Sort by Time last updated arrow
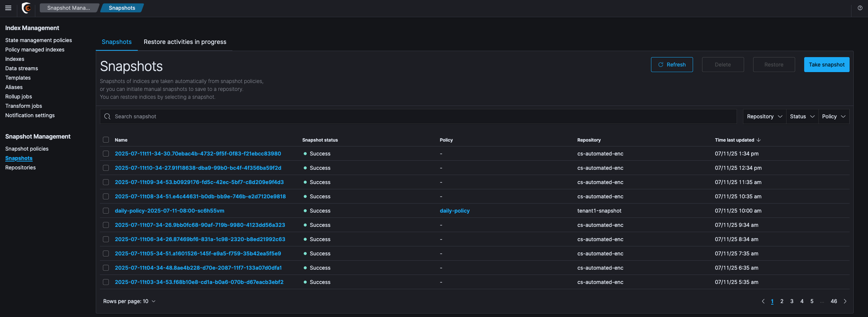This screenshot has width=868, height=317. tap(759, 140)
